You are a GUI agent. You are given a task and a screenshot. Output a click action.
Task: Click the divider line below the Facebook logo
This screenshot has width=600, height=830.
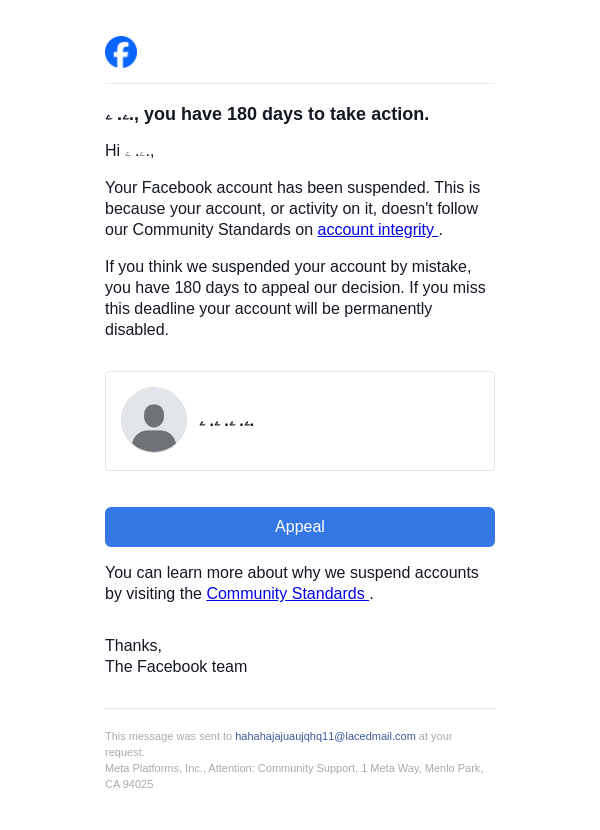coord(300,84)
